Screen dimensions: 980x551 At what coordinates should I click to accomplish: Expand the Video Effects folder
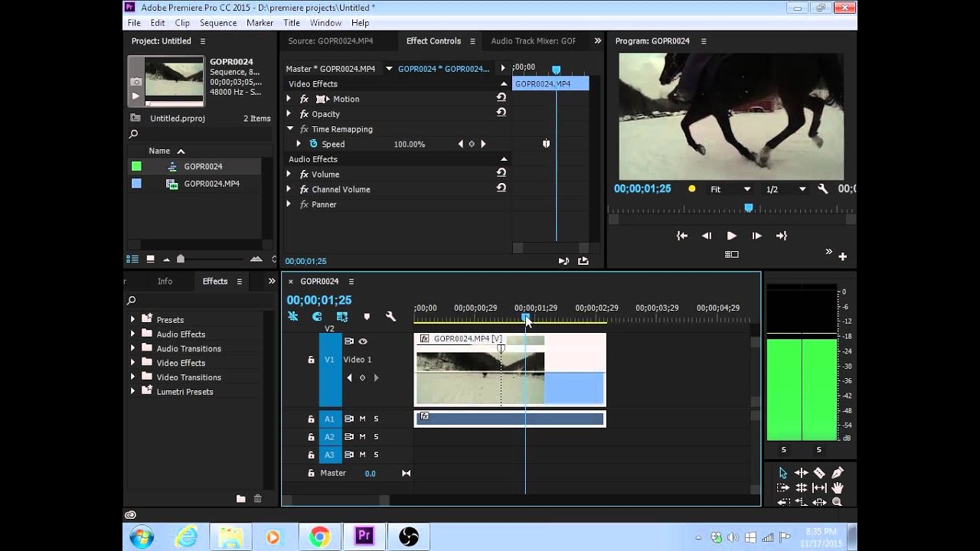click(x=132, y=363)
